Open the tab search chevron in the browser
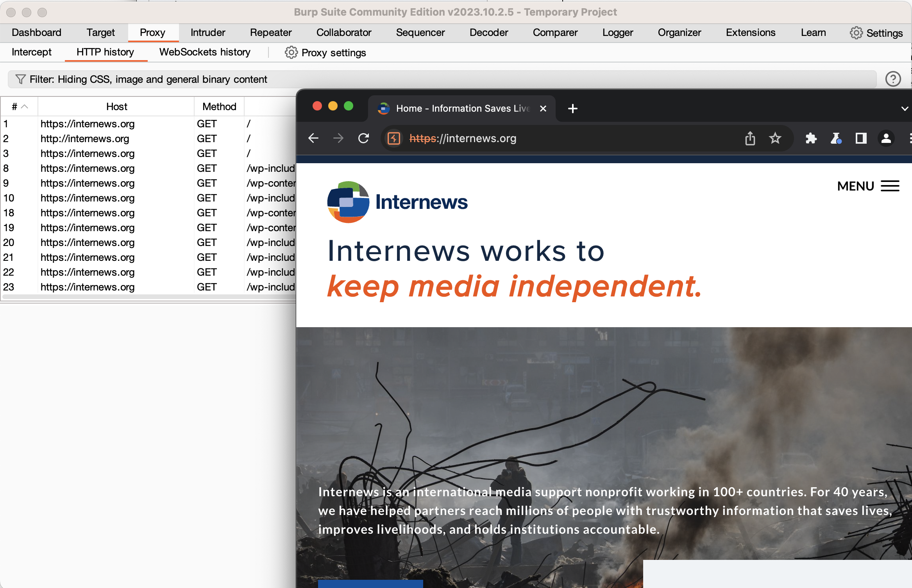912x588 pixels. pyautogui.click(x=904, y=108)
